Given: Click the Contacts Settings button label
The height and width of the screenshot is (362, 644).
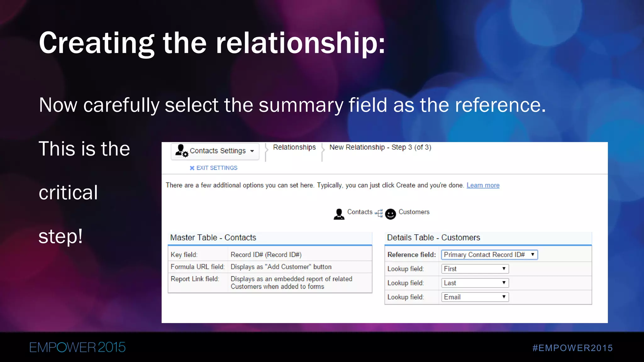Looking at the screenshot, I should pos(218,151).
